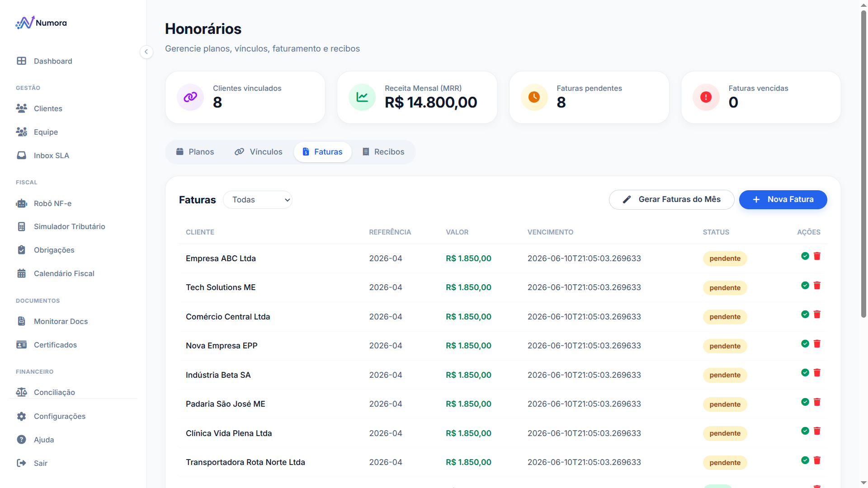The height and width of the screenshot is (488, 868).
Task: Open the Simulador Tributário calculator icon
Action: pos(21,226)
